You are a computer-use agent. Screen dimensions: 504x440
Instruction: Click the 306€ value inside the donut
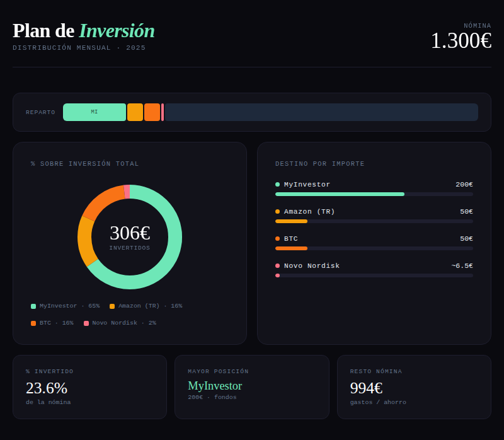(x=130, y=233)
